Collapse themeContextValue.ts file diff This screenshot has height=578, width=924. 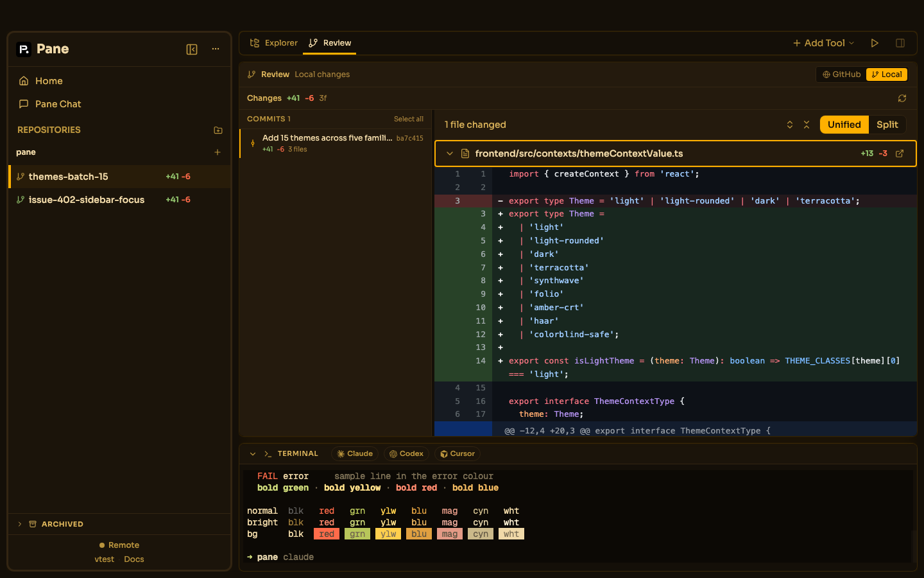pyautogui.click(x=450, y=153)
